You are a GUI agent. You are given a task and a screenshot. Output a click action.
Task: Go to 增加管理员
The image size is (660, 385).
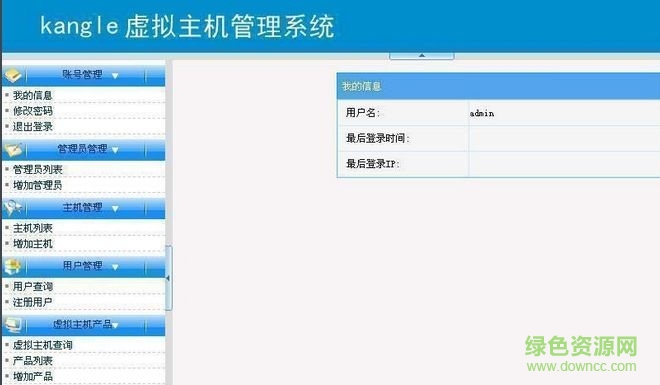[38, 185]
